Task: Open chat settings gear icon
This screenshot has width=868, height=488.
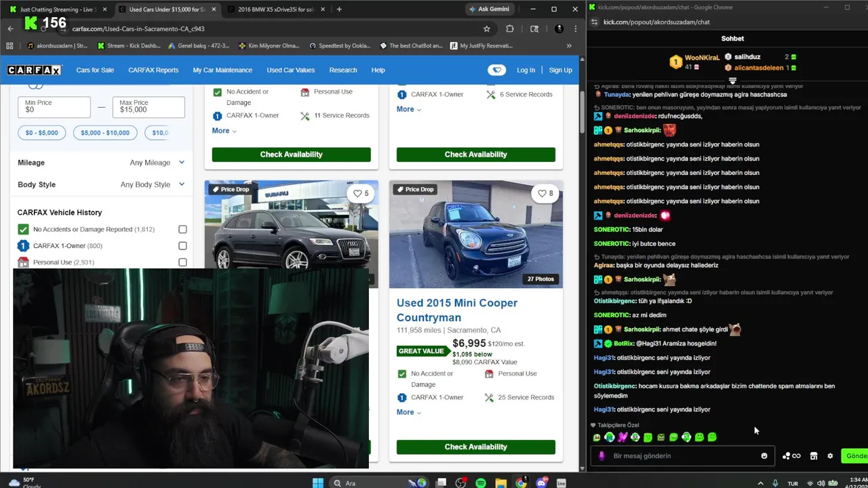Action: click(x=830, y=456)
